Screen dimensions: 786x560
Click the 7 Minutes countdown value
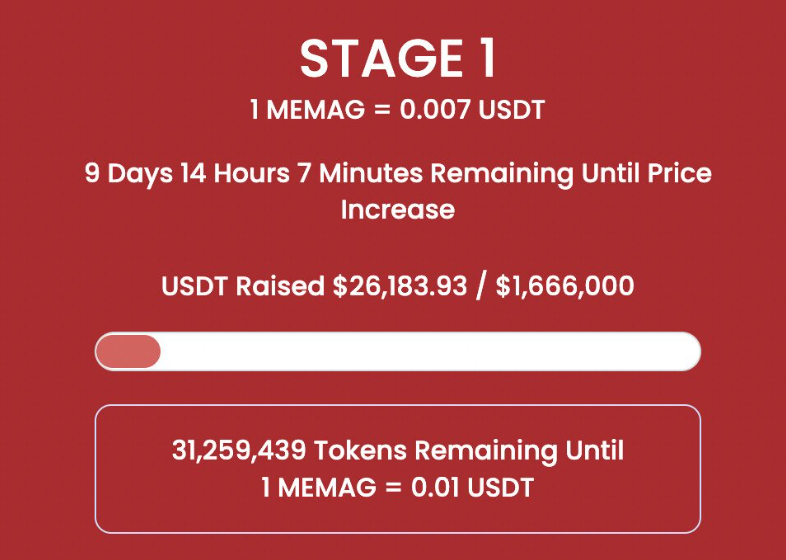point(360,173)
